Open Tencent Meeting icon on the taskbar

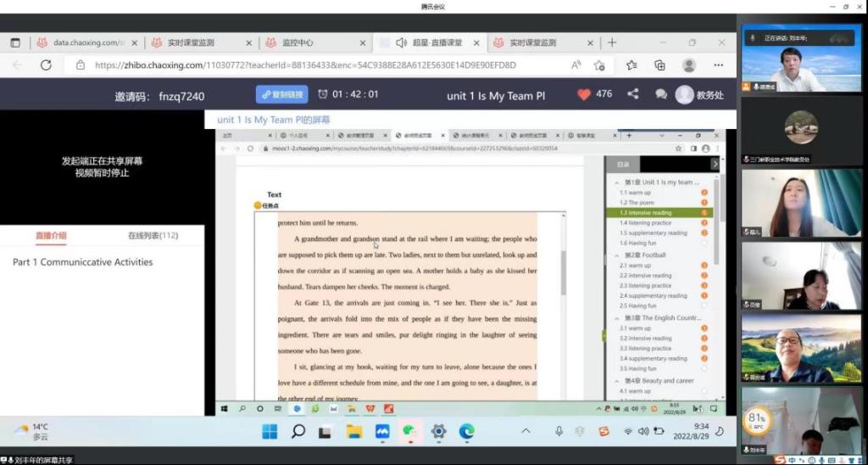(382, 431)
